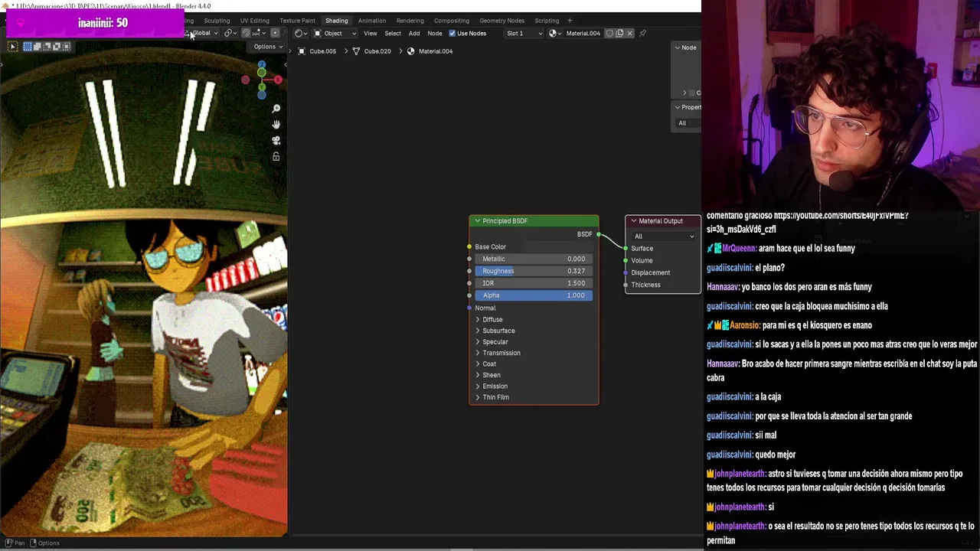Click the new material duplicate icon
The image size is (980, 551).
tap(619, 33)
